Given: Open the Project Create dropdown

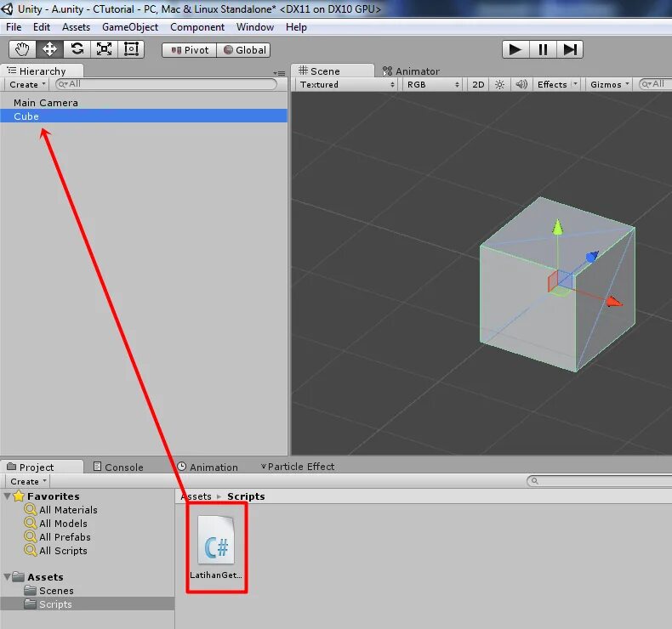Looking at the screenshot, I should [x=28, y=481].
